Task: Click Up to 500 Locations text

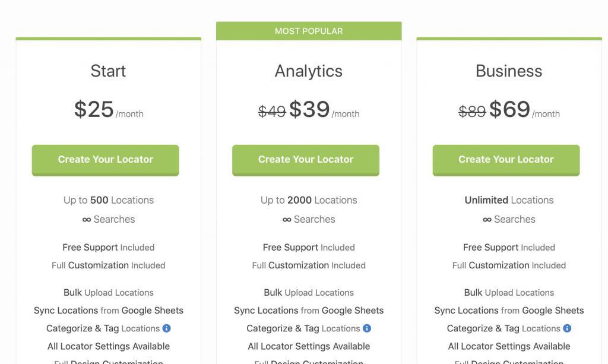Action: pyautogui.click(x=109, y=200)
